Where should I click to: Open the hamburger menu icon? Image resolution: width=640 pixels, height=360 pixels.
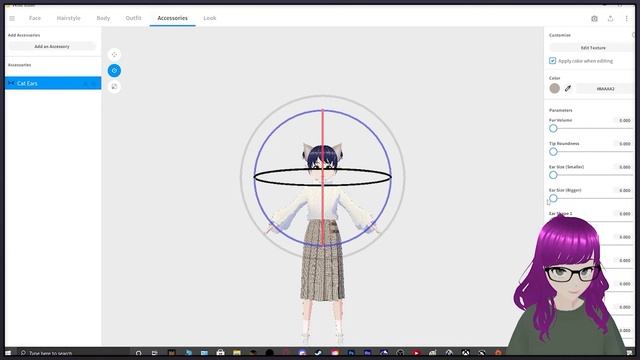(x=12, y=18)
